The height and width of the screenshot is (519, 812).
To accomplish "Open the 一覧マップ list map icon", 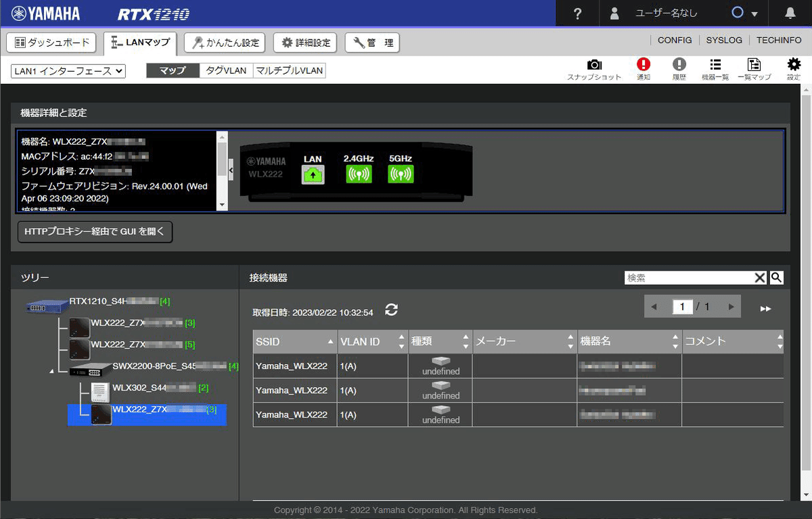I will pos(754,64).
